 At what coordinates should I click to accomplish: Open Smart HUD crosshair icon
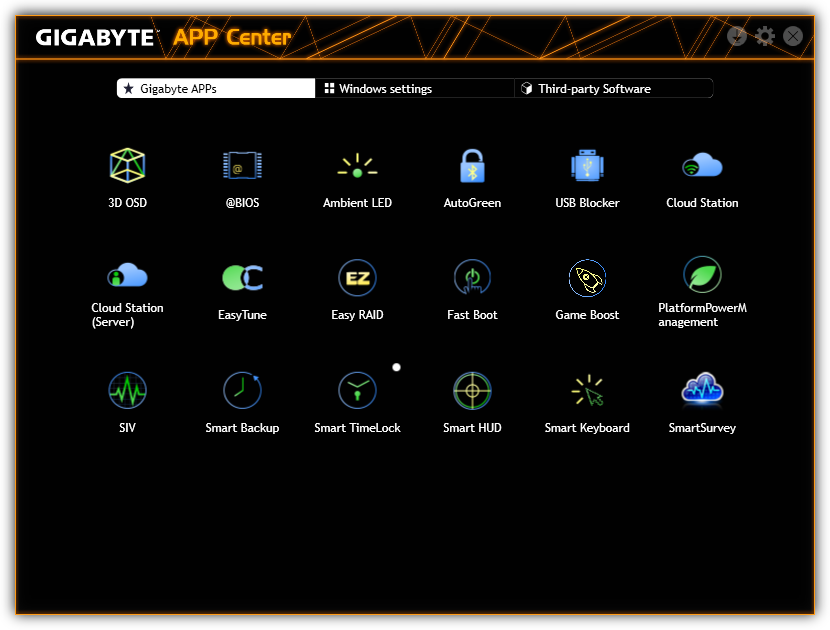click(x=472, y=391)
